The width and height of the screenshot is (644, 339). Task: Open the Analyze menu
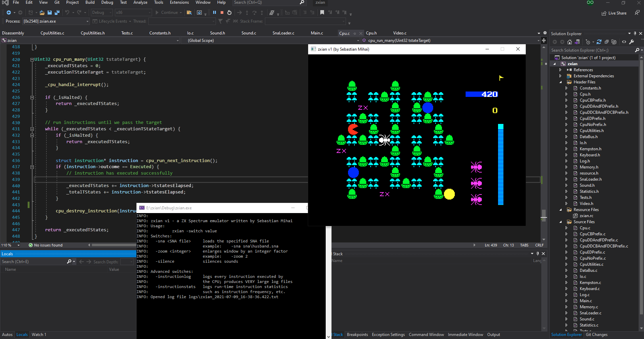point(140,2)
